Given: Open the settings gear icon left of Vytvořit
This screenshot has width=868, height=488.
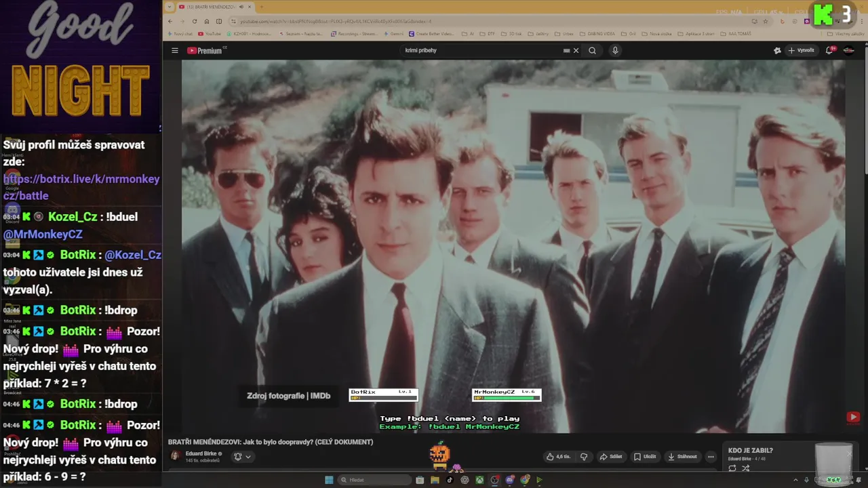Looking at the screenshot, I should tap(777, 50).
